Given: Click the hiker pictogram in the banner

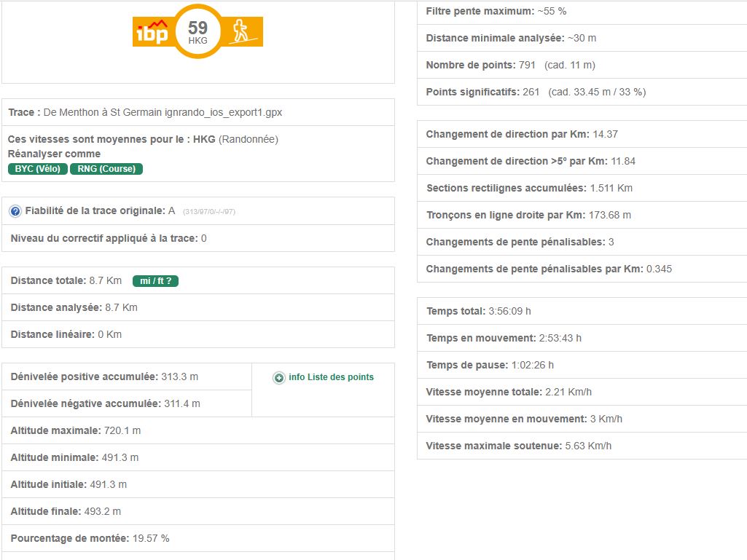Looking at the screenshot, I should pyautogui.click(x=241, y=32).
